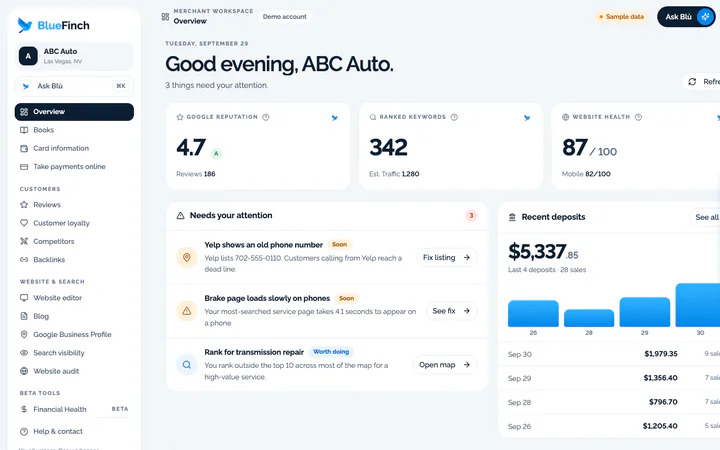Select the Sep 30 deposit row
Screen dimensions: 720x450
pos(609,354)
